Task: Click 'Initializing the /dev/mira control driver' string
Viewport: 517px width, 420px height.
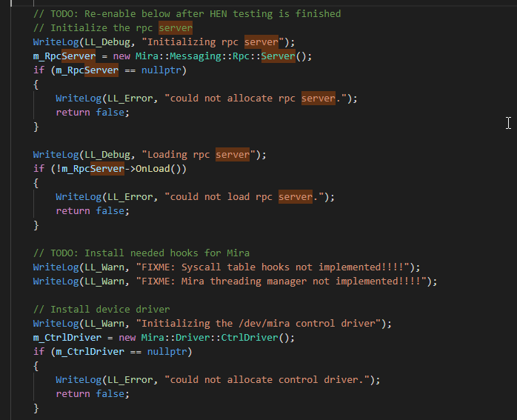Action: [258, 324]
